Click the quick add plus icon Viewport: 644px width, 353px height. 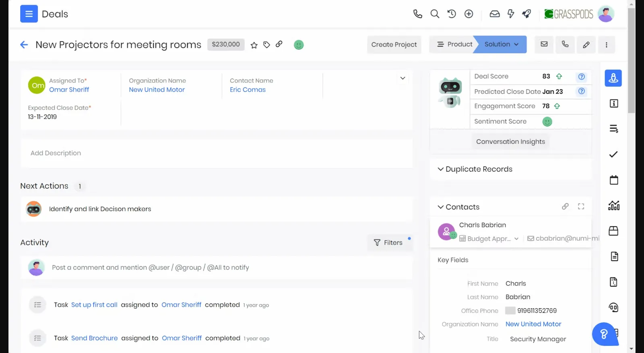(469, 14)
